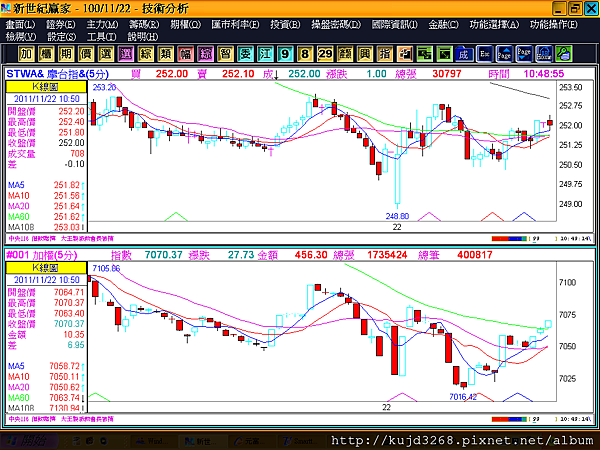This screenshot has width=600, height=450.
Task: Click color bar in upper status strip
Action: pos(509,238)
